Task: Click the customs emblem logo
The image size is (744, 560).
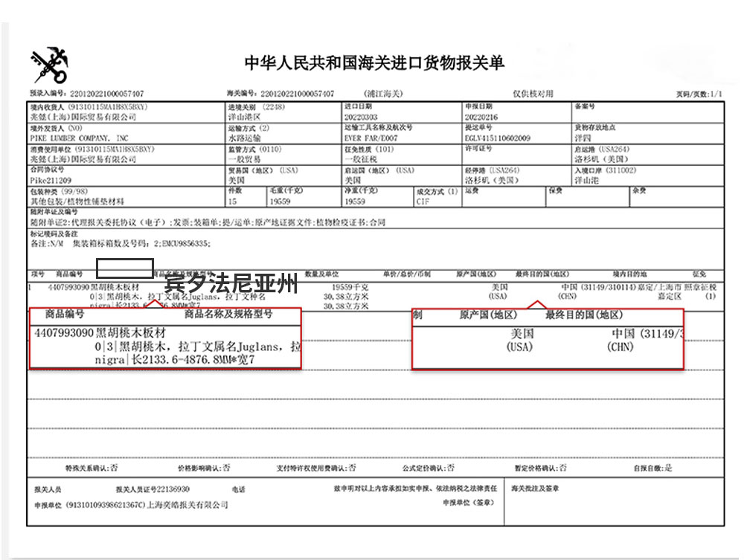Action: tap(49, 65)
